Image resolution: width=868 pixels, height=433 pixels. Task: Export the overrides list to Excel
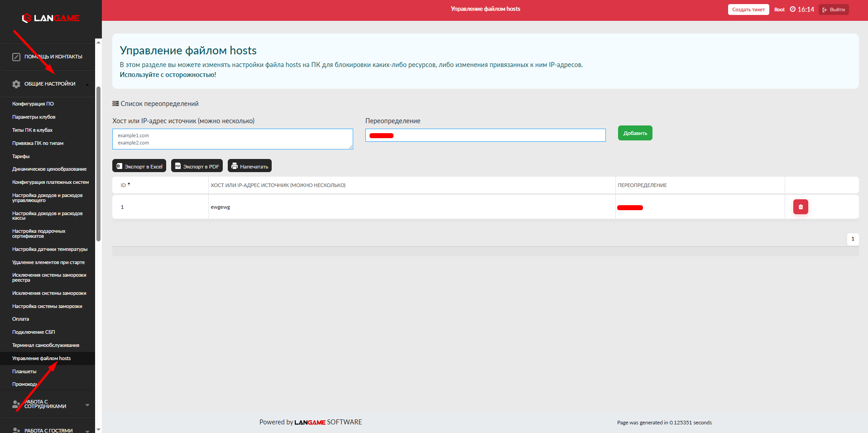click(139, 166)
